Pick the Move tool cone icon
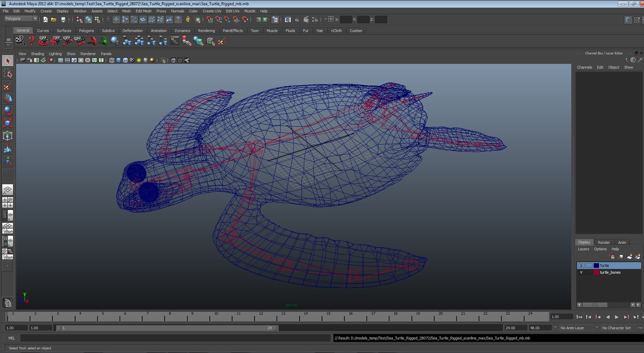The image size is (644, 353). (8, 98)
